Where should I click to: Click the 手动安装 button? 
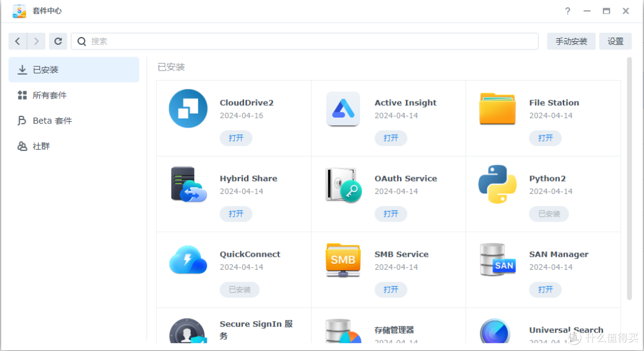click(571, 41)
